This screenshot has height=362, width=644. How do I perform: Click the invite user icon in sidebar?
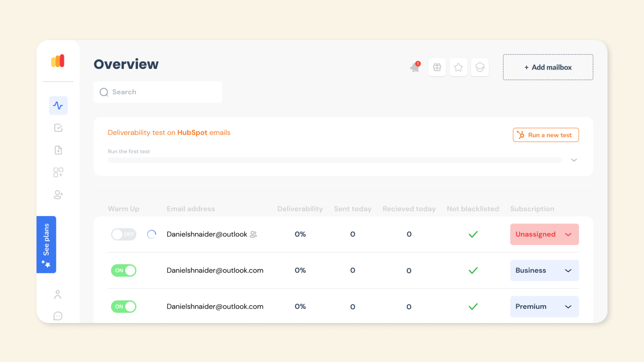pyautogui.click(x=58, y=194)
